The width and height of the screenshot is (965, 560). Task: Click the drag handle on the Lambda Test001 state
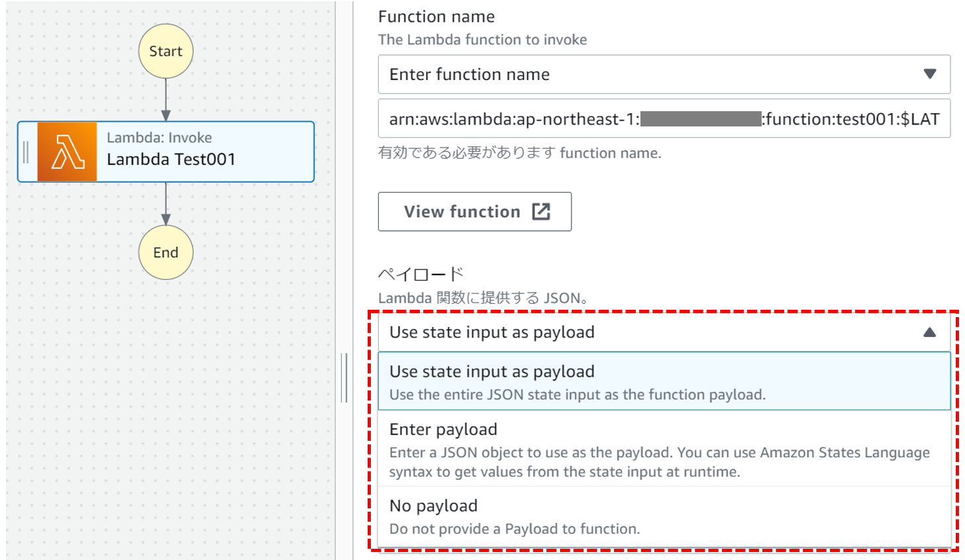pos(26,152)
